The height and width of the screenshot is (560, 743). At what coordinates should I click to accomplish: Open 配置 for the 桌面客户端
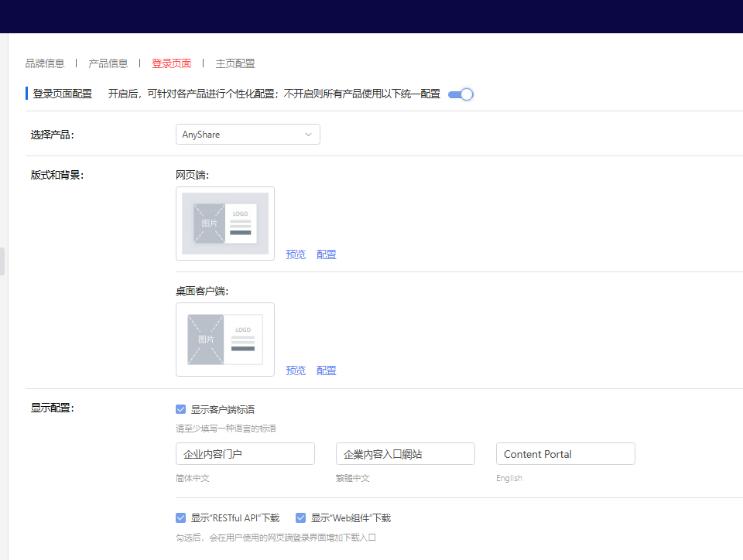tap(326, 370)
